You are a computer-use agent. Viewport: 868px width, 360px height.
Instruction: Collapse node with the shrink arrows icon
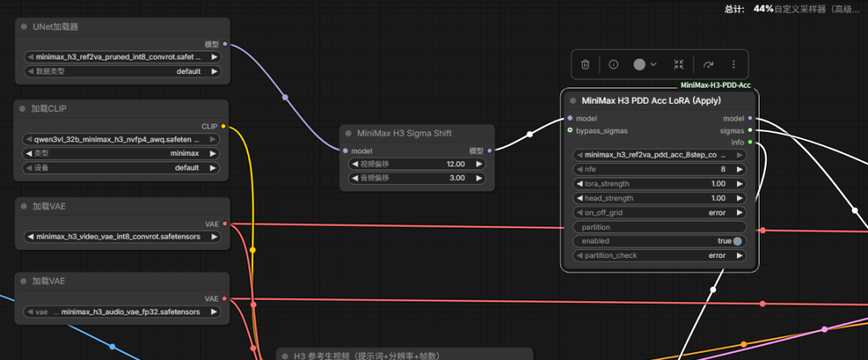click(x=678, y=64)
